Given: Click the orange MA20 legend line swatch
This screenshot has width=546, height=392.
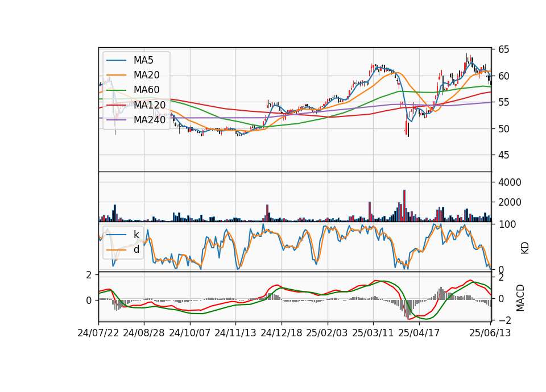Looking at the screenshot, I should point(116,75).
